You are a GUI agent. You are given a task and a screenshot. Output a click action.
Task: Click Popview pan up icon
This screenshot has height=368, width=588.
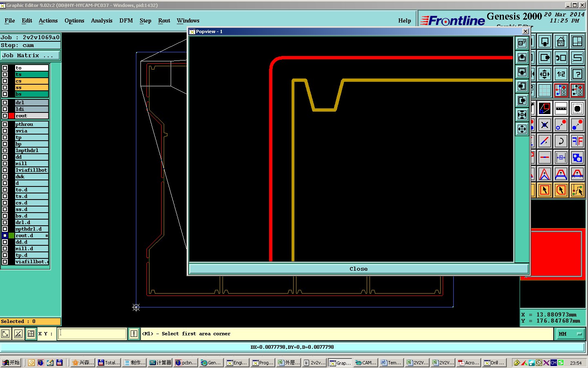click(522, 58)
